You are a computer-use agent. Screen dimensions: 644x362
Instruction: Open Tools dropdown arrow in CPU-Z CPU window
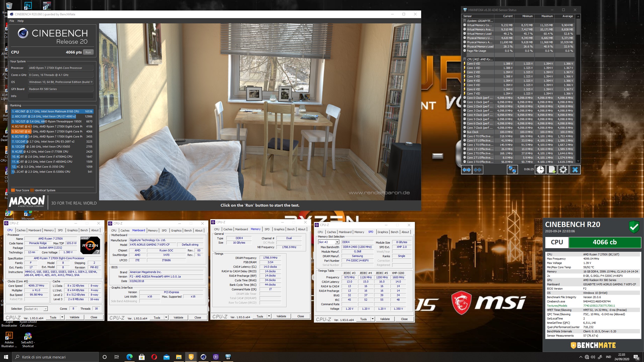tap(62, 317)
